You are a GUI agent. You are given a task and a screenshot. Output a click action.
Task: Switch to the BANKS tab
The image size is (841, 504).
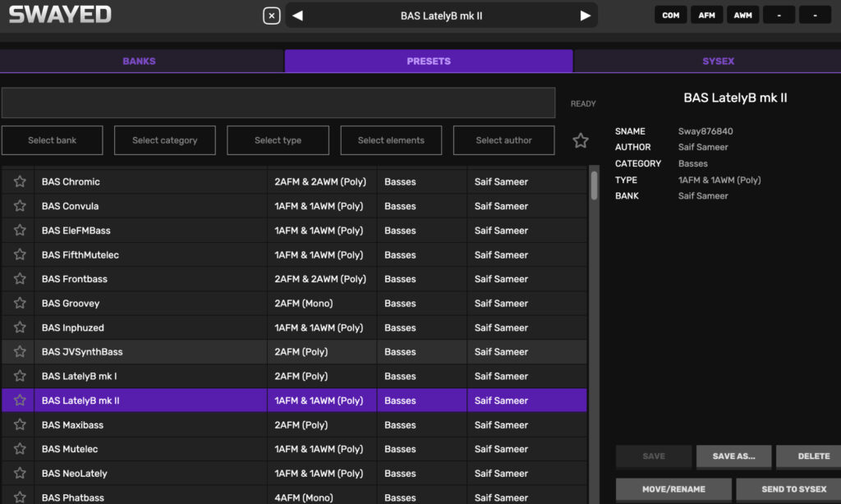click(x=139, y=62)
